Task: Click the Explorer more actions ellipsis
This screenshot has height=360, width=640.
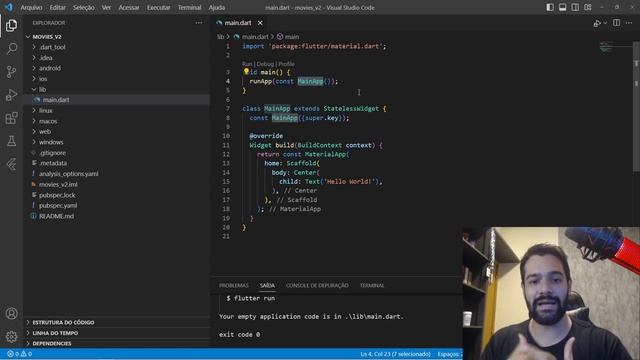Action: point(199,23)
